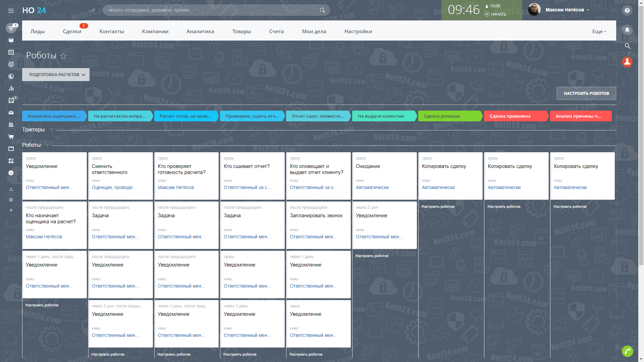
Task: Open the mail envelope icon in the sidebar
Action: click(x=11, y=113)
